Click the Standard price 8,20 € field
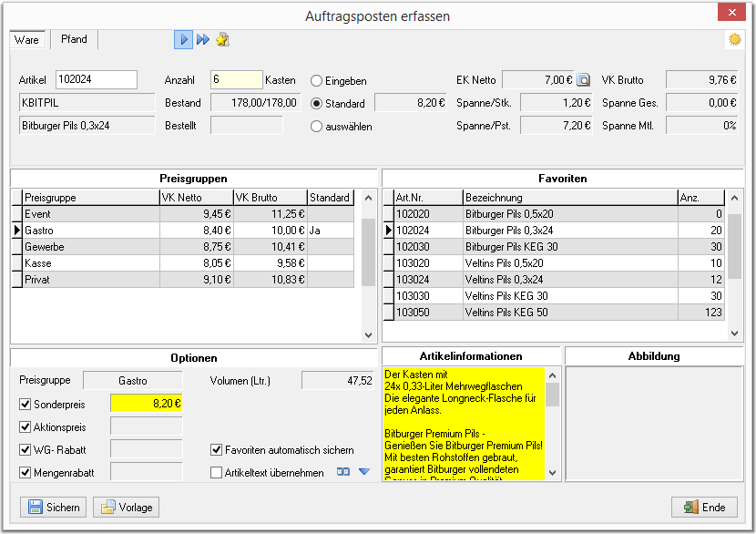Screen dimensions: 756x534 pyautogui.click(x=411, y=103)
